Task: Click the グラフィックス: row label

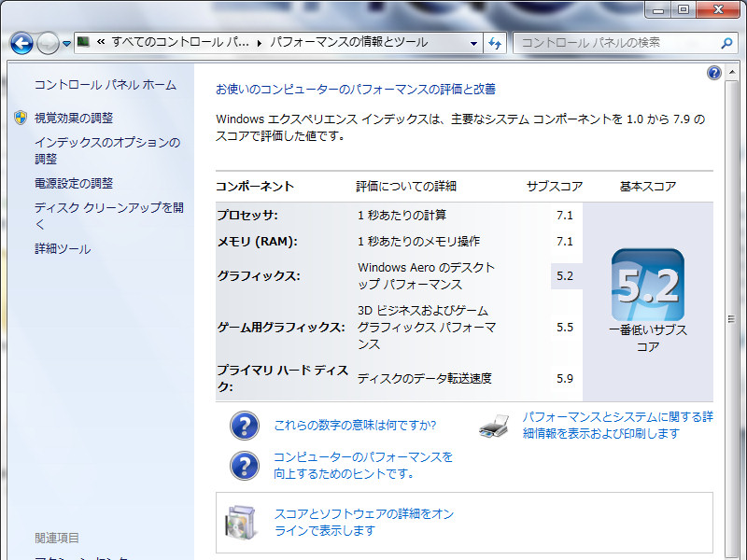Action: click(259, 275)
